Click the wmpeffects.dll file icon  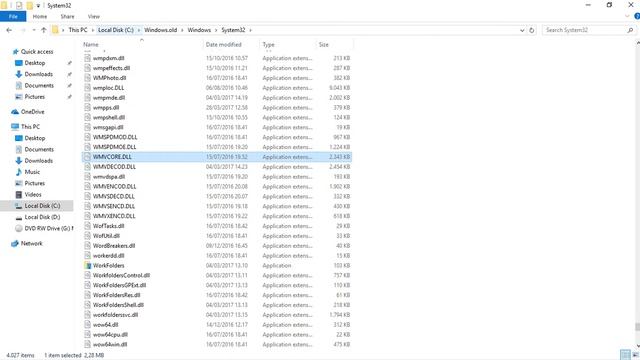click(x=87, y=68)
